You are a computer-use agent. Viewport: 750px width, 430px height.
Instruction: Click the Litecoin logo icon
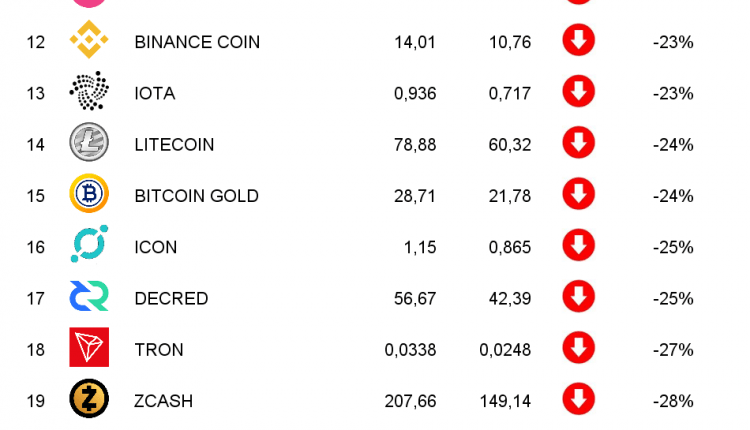coord(89,143)
